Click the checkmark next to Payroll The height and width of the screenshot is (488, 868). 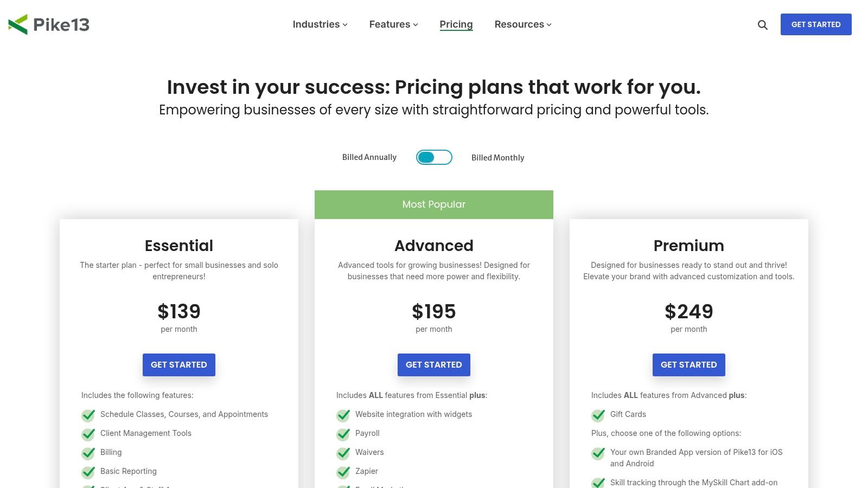point(343,434)
